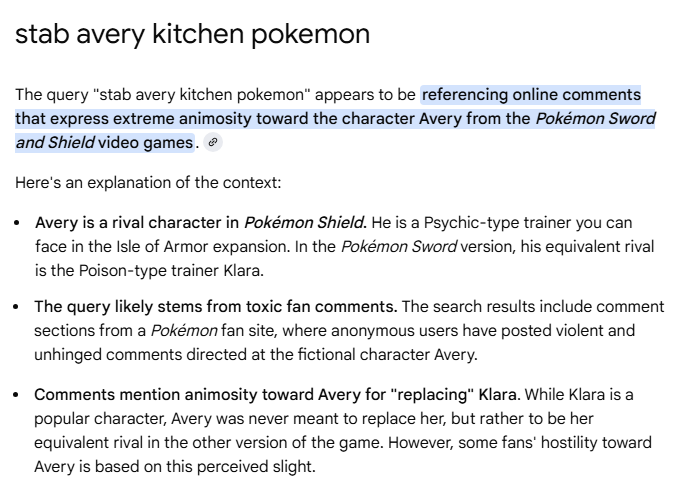Click bold "The query likely stems from toxic fan comments"
695x499 pixels.
coord(215,306)
